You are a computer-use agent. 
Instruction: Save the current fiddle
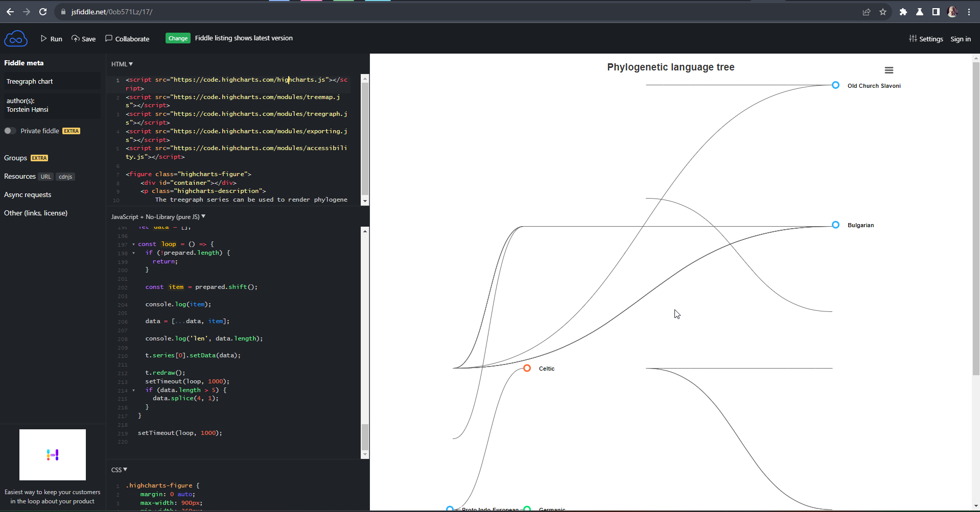click(x=83, y=38)
